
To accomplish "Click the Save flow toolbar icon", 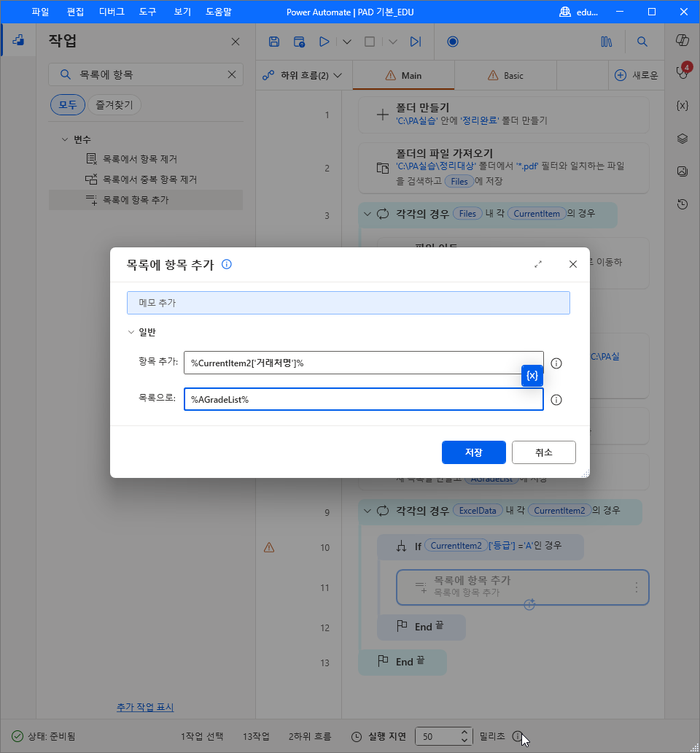I will coord(274,42).
